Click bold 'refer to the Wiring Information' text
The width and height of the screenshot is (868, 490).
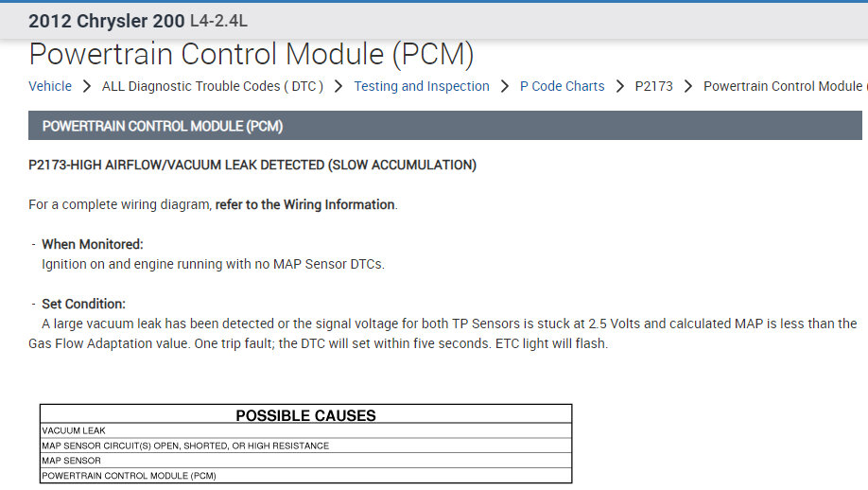(304, 204)
